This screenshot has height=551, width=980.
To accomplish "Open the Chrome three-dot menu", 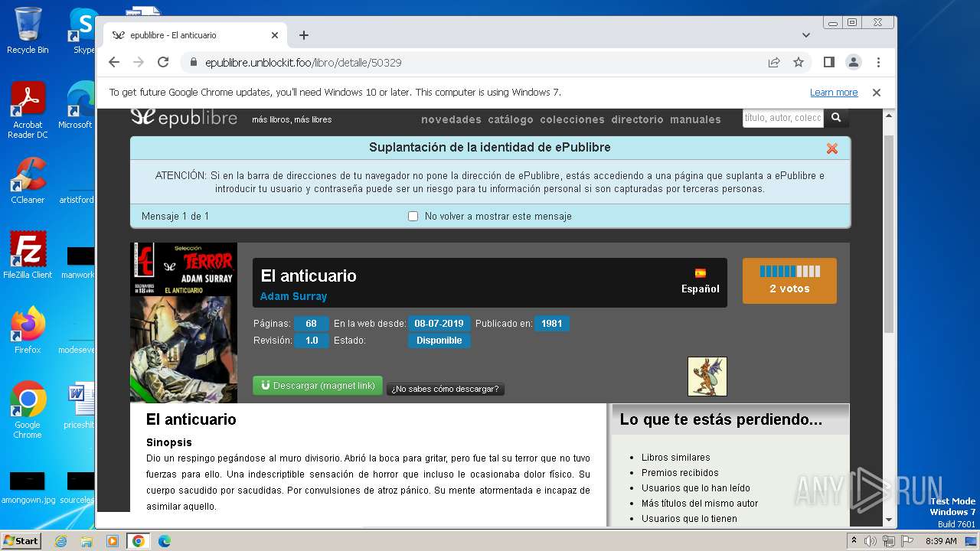I will coord(878,62).
